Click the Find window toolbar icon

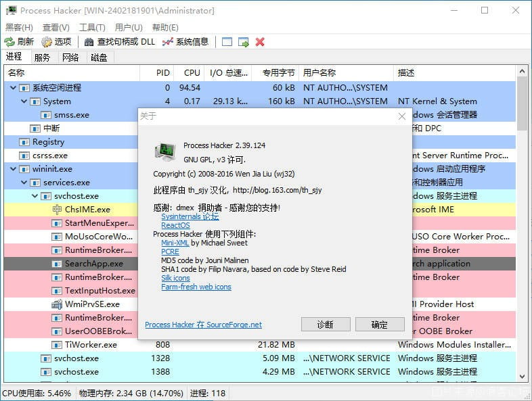click(227, 42)
